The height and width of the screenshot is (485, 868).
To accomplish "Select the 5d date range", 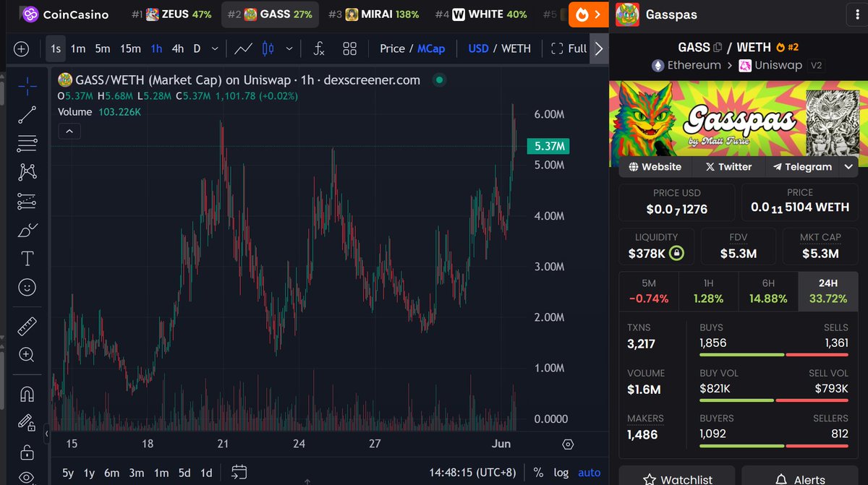I will 184,473.
